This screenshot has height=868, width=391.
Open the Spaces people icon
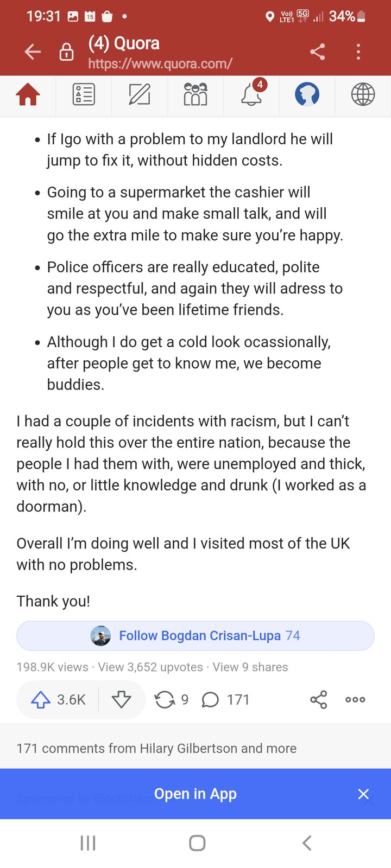point(195,95)
